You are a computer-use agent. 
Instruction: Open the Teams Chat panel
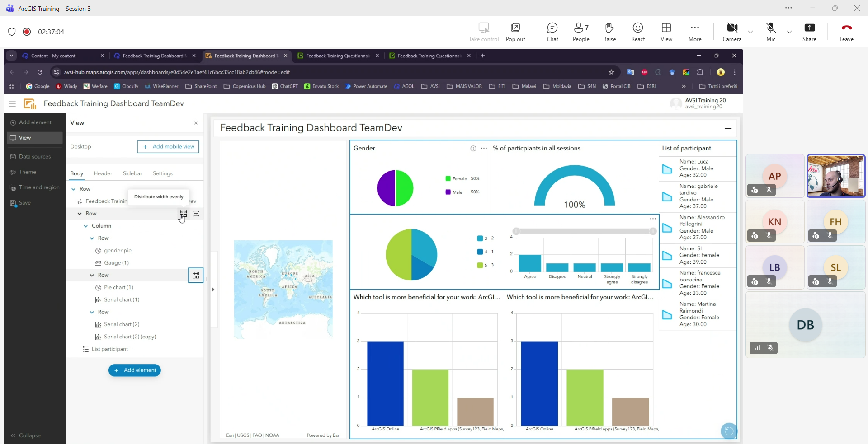pos(552,32)
